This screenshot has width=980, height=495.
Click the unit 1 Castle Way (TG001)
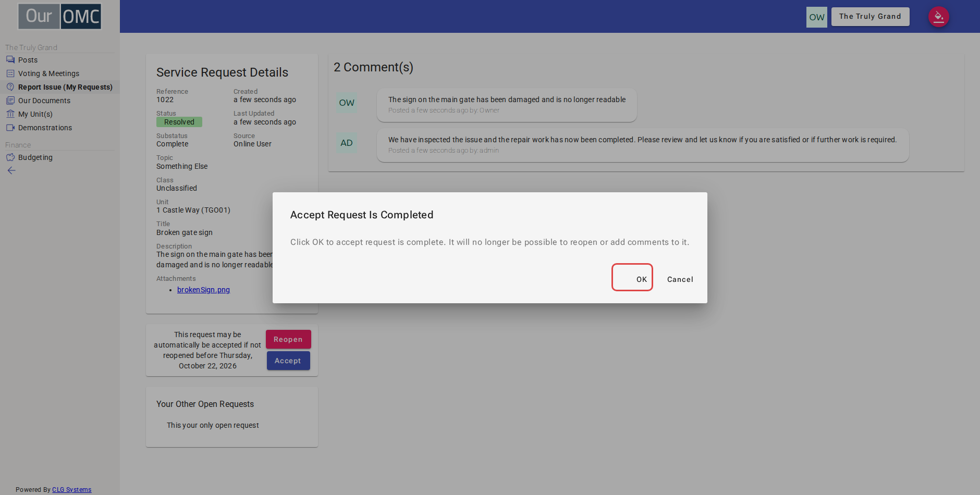193,210
